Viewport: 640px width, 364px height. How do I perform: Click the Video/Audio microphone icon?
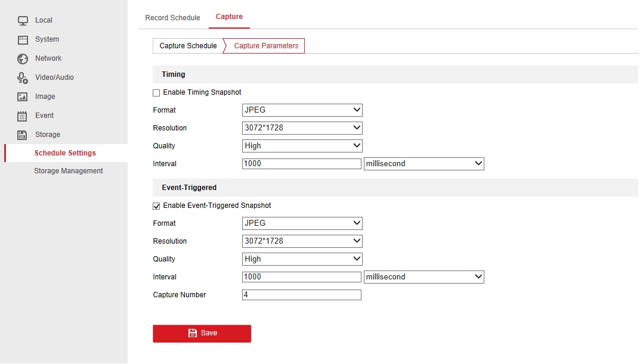(x=23, y=77)
